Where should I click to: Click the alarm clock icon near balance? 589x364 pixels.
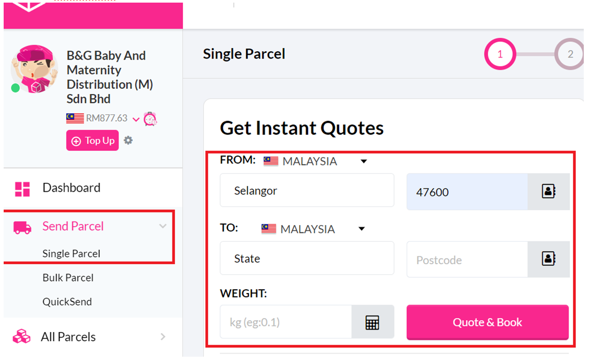[x=151, y=119]
